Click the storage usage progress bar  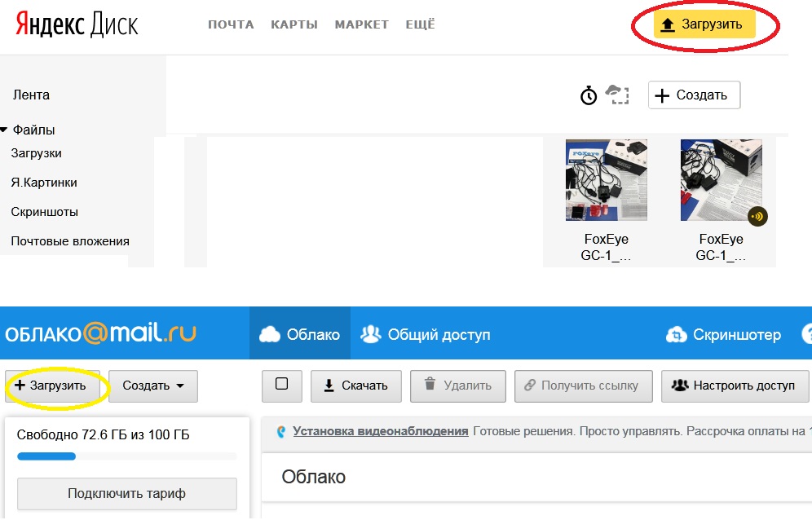[x=126, y=456]
